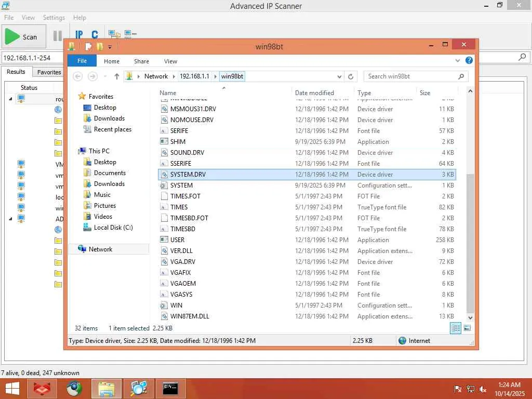Pause scanning in Advanced IP Scanner
Screen dimensions: 532x399
[x=58, y=36]
